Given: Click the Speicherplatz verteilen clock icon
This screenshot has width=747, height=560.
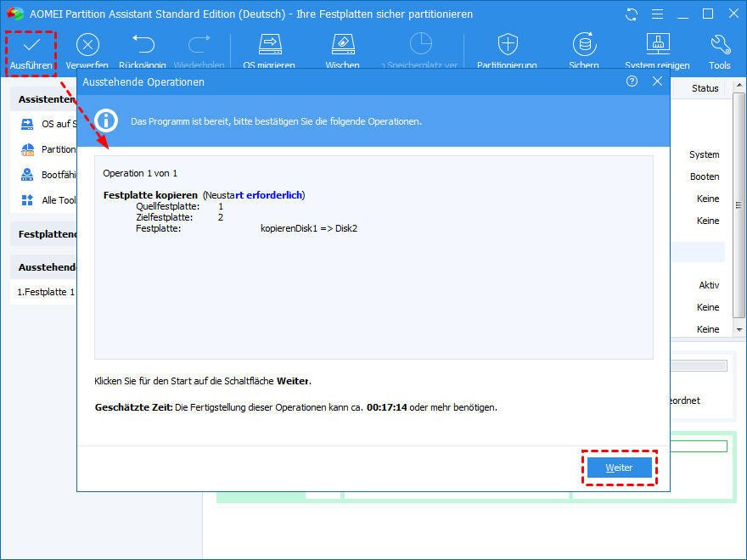Looking at the screenshot, I should click(x=421, y=43).
